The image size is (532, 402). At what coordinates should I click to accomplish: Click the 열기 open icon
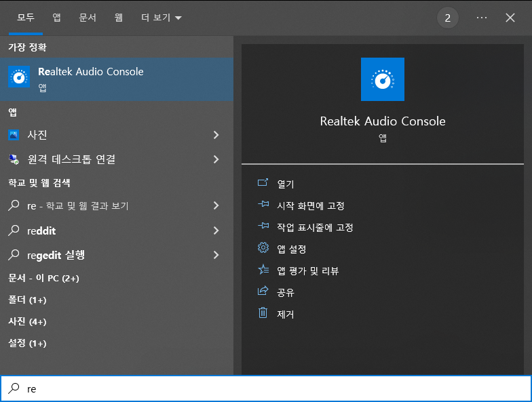263,183
